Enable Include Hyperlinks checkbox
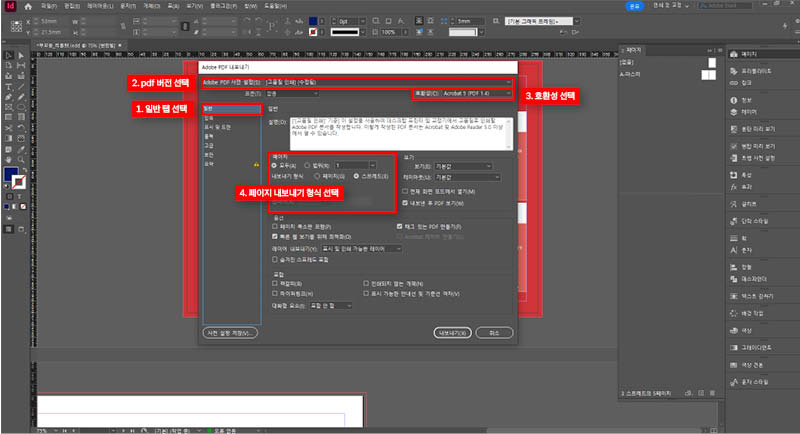Viewport: 800px width, 434px height. point(275,293)
